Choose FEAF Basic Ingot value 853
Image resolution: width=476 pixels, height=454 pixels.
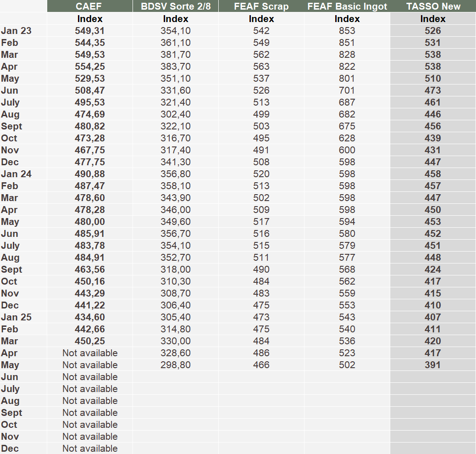347,31
